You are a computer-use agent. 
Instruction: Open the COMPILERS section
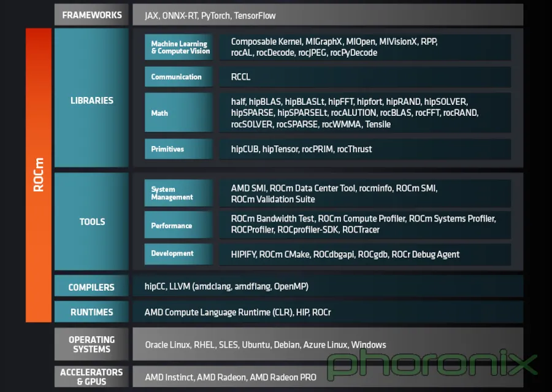pos(91,286)
